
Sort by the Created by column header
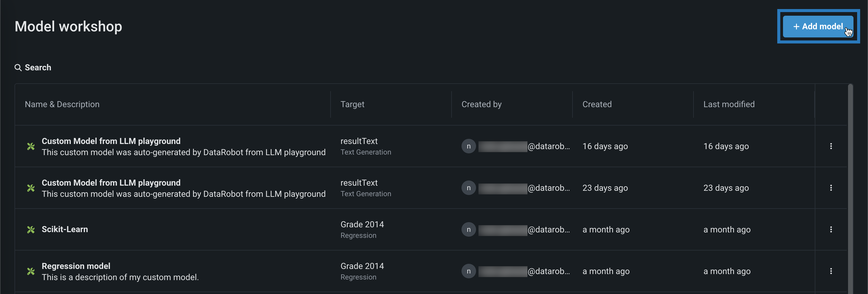(481, 104)
